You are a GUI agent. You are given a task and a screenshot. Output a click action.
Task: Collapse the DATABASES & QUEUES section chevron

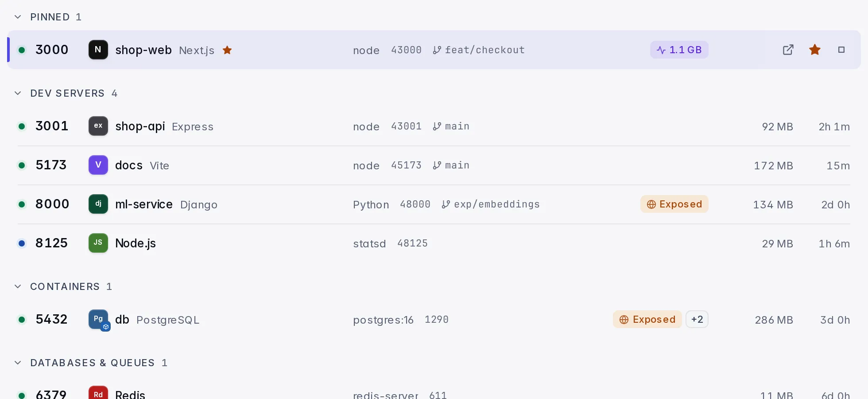point(18,363)
